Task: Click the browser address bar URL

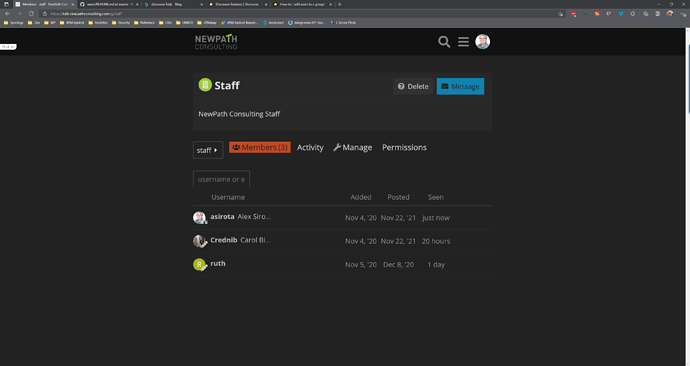Action: tap(86, 14)
